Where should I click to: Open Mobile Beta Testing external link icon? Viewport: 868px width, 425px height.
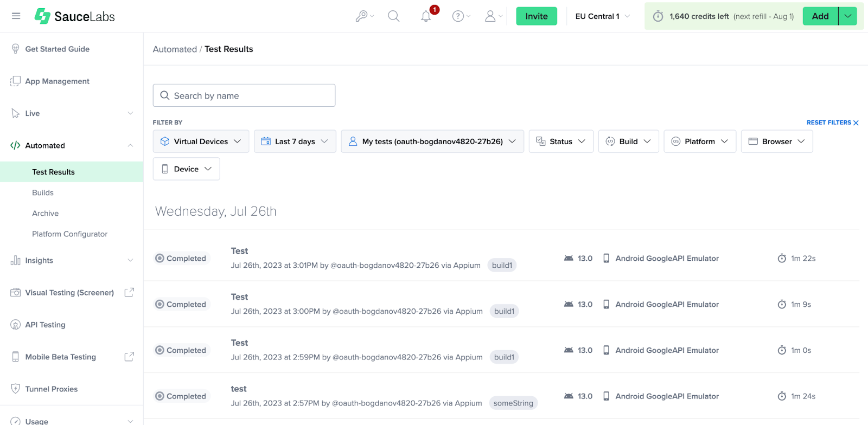[x=129, y=357]
